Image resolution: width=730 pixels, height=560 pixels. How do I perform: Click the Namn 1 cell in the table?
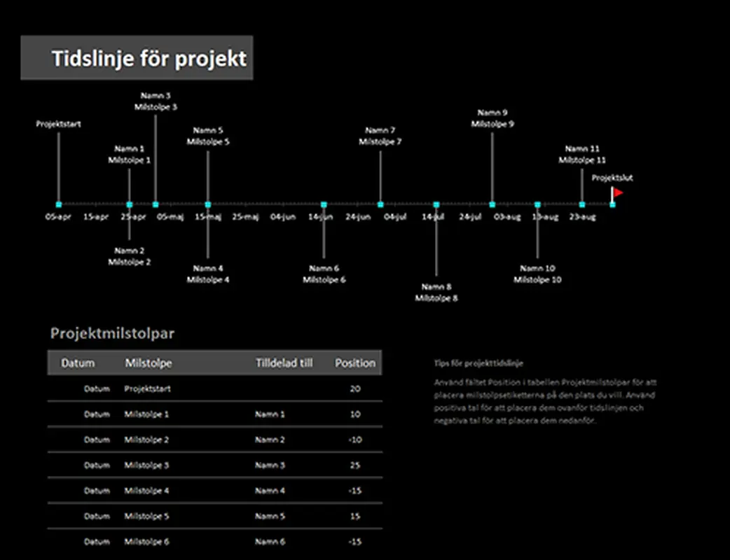[x=270, y=414]
